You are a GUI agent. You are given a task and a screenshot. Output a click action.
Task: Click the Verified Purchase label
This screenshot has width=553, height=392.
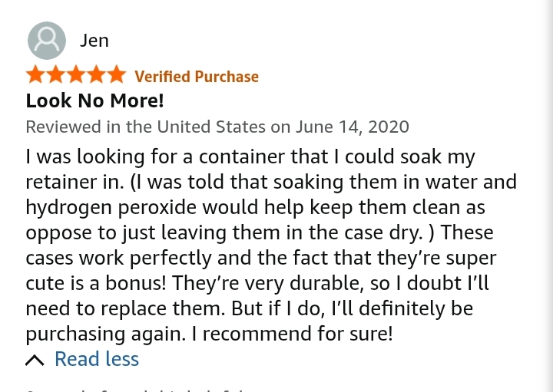[197, 77]
